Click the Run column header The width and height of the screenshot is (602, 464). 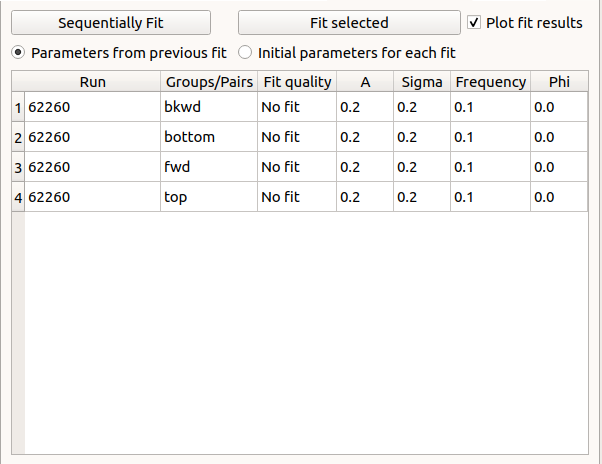(92, 82)
